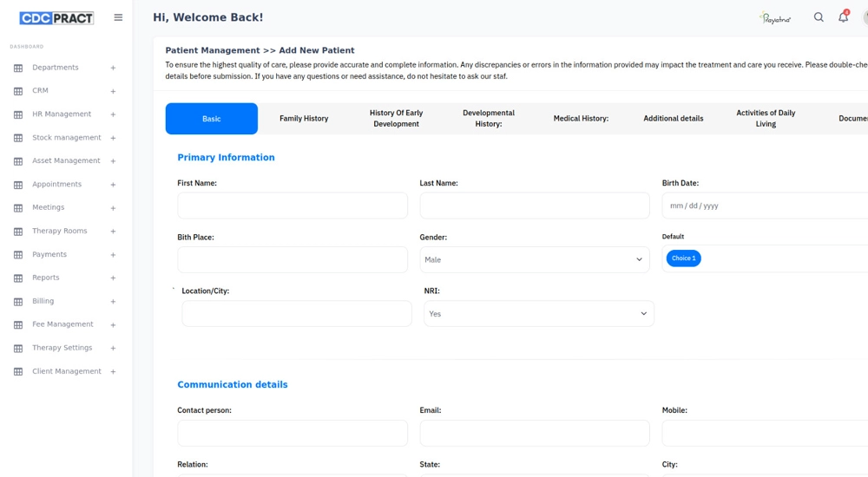Click the CDC PRACT logo

pyautogui.click(x=56, y=17)
